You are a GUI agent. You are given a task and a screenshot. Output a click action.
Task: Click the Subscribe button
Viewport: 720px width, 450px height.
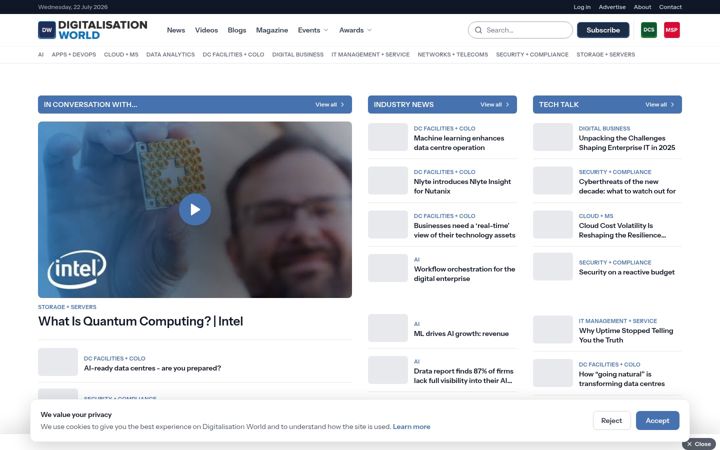point(603,30)
